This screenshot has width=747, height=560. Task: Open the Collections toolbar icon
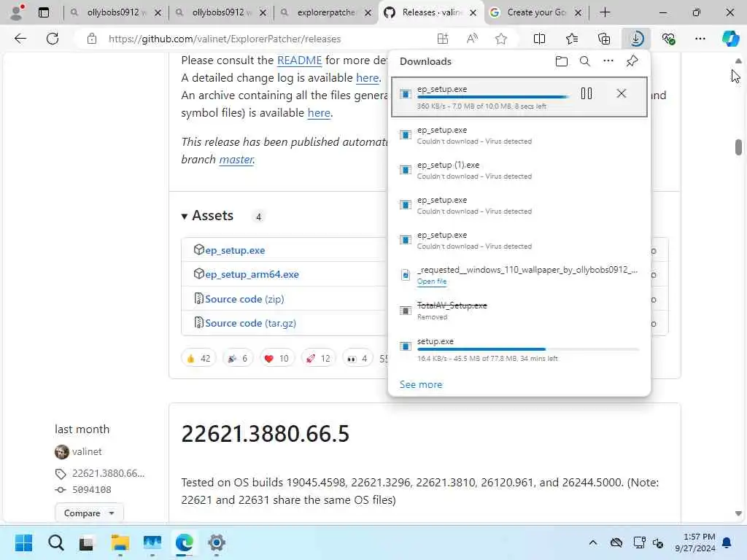pyautogui.click(x=603, y=39)
